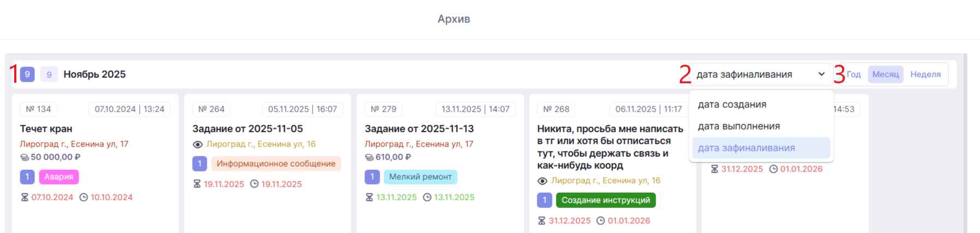Click the coins icon beside 610,00 ₽
This screenshot has height=233, width=980.
tap(369, 157)
